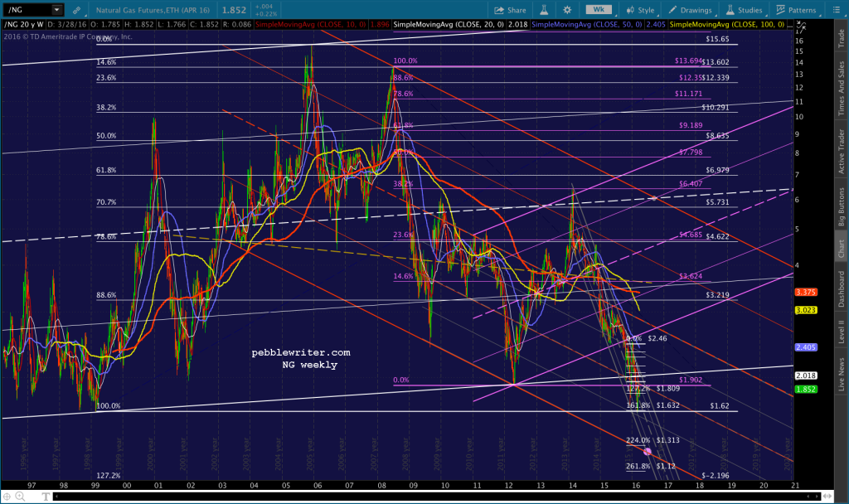Click the Natural Gas Futures,ETH (APR 16) description
This screenshot has width=849, height=504.
click(153, 10)
